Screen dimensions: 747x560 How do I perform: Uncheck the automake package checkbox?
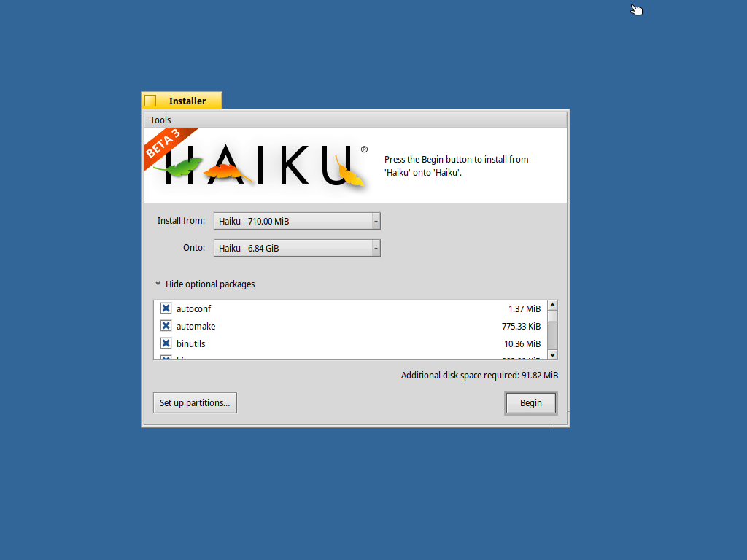pyautogui.click(x=166, y=326)
